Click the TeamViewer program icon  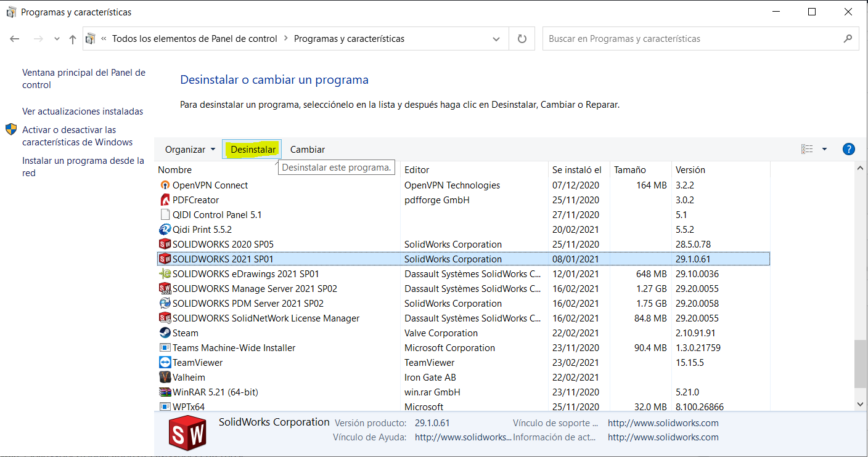[x=165, y=363]
